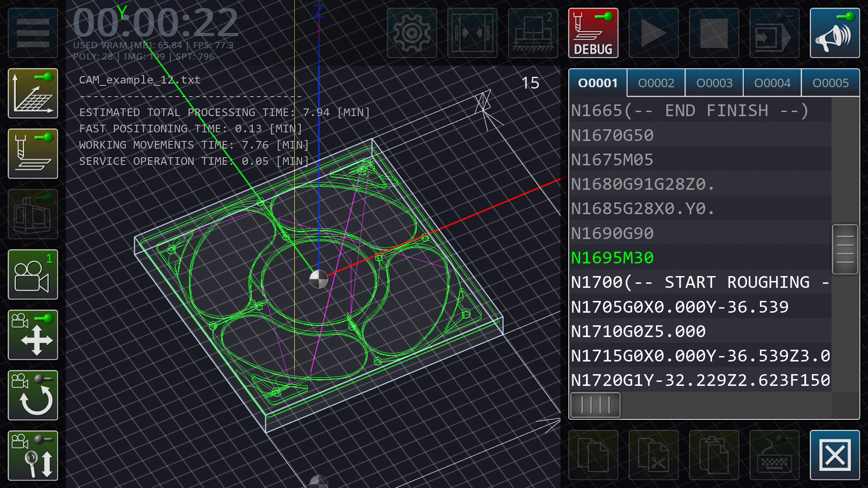Activate the camera pan tool
The height and width of the screenshot is (488, 868).
pos(33,336)
